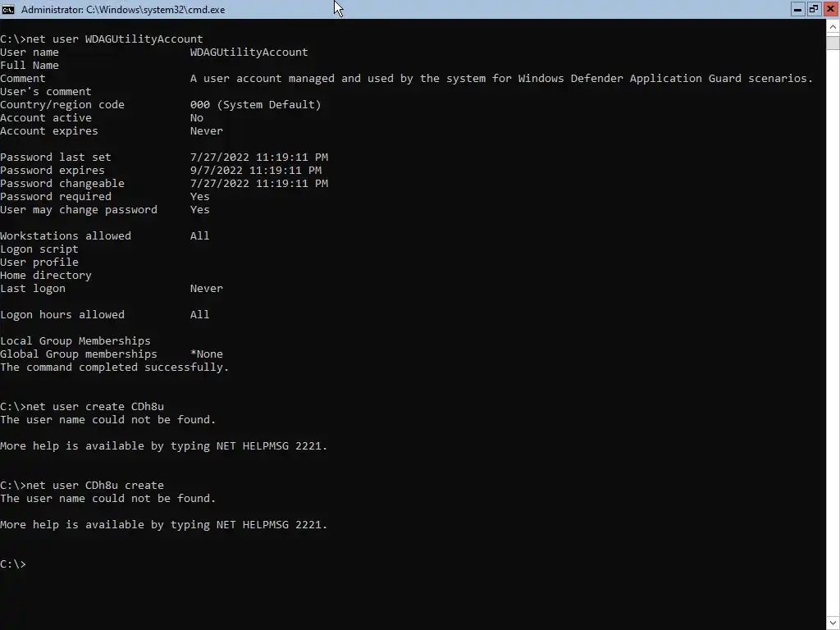Click the '9/7/2022 11:19:11 PM' expiry value

pyautogui.click(x=256, y=171)
